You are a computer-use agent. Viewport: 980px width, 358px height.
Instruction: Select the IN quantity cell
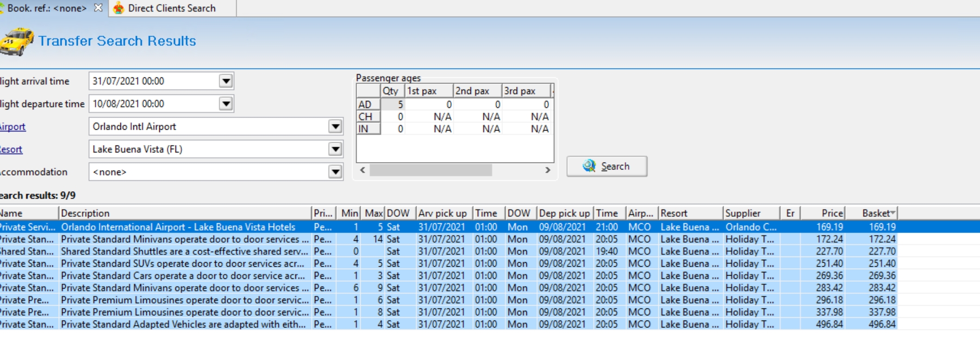click(x=393, y=128)
